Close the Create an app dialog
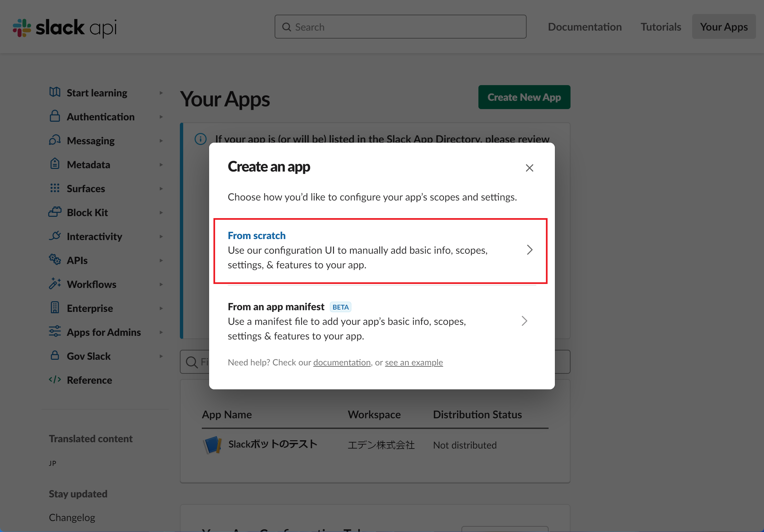 point(529,168)
